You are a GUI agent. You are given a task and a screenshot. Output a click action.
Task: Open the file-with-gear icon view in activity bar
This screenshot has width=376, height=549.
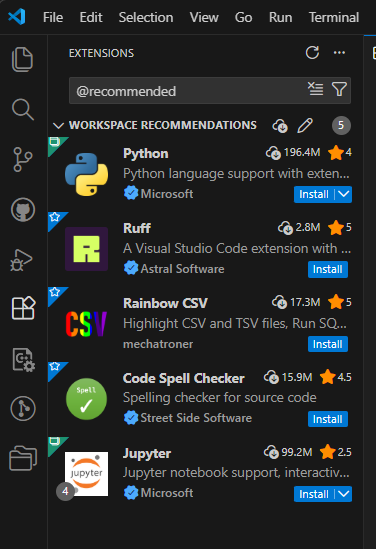coord(23,360)
